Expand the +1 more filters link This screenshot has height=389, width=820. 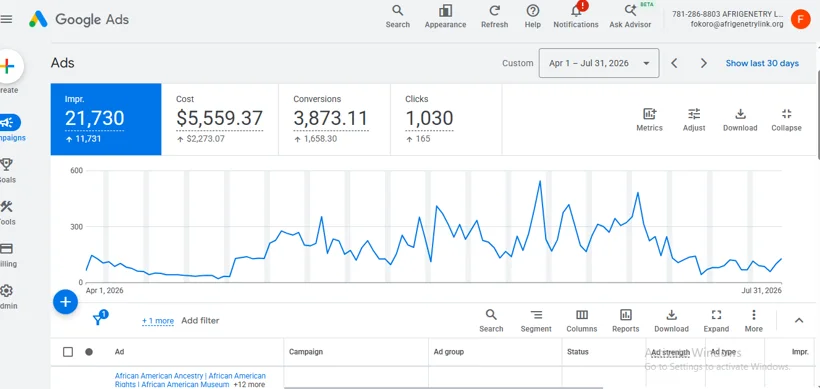pyautogui.click(x=158, y=321)
